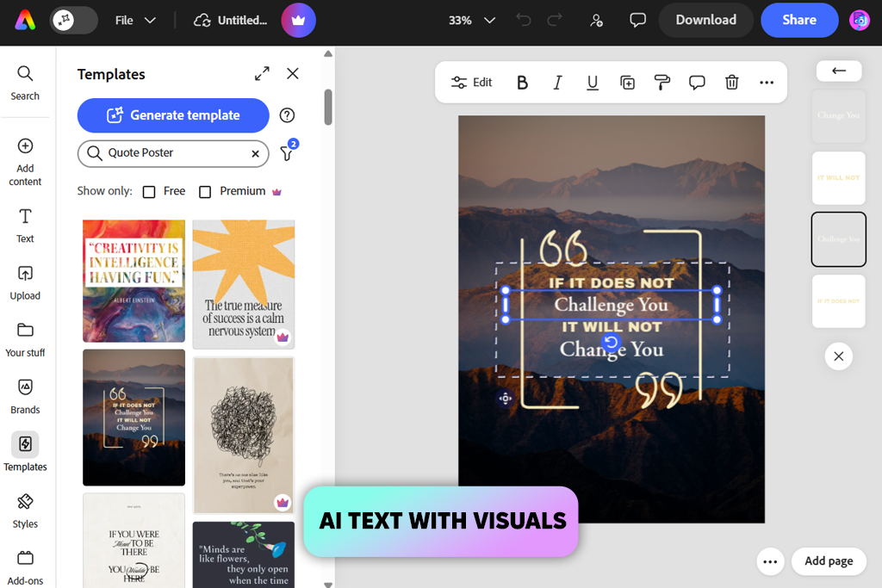Screen dimensions: 882x588
Task: Select the IF IT DOES NOT layer thumbnail
Action: tap(839, 301)
